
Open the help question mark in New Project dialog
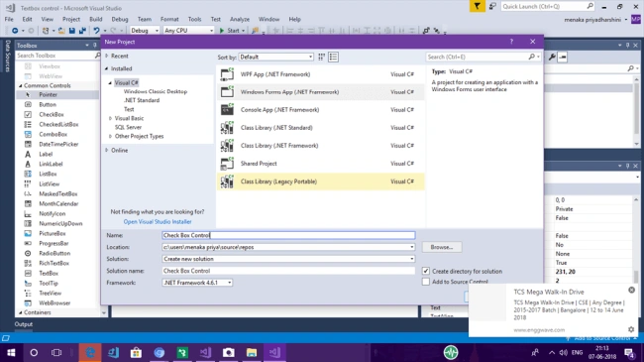[x=511, y=42]
